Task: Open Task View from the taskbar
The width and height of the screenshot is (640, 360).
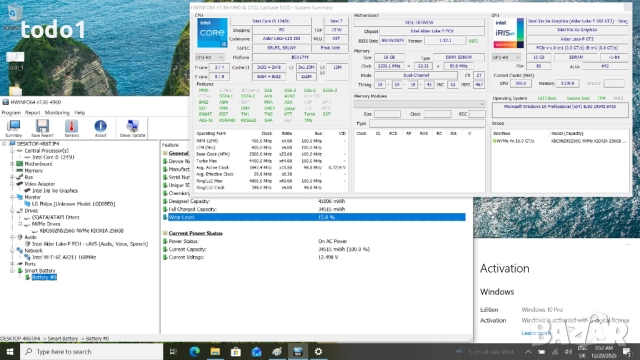Action: (x=173, y=351)
